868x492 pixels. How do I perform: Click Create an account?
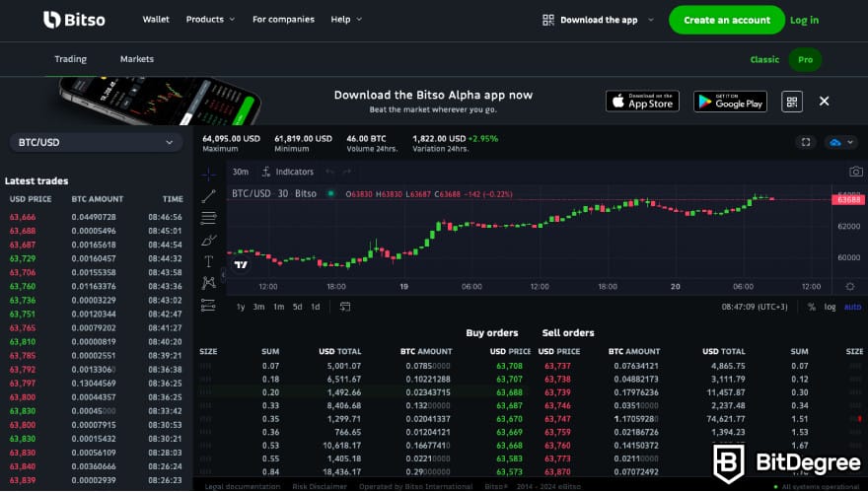point(727,20)
